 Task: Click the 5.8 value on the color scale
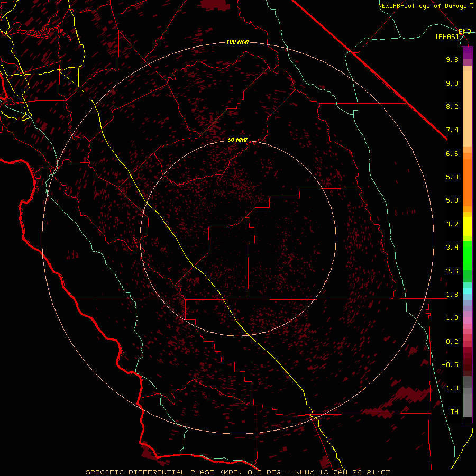(452, 177)
